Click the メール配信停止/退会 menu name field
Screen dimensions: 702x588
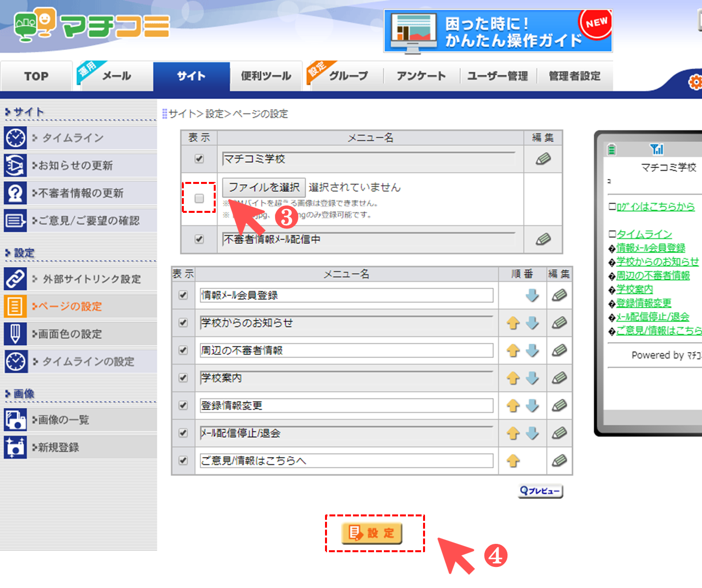[x=346, y=433]
